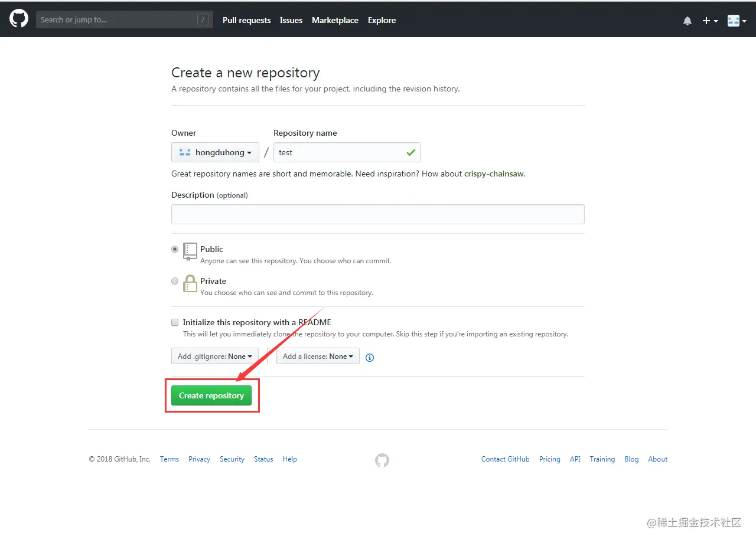Open the user avatar menu
The height and width of the screenshot is (543, 756).
[x=737, y=21]
